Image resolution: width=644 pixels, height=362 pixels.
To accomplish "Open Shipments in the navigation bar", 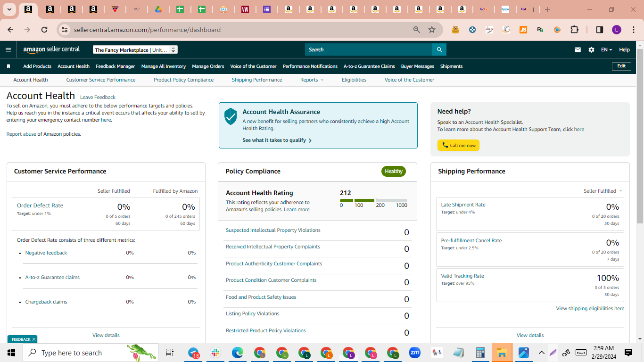I will point(452,66).
